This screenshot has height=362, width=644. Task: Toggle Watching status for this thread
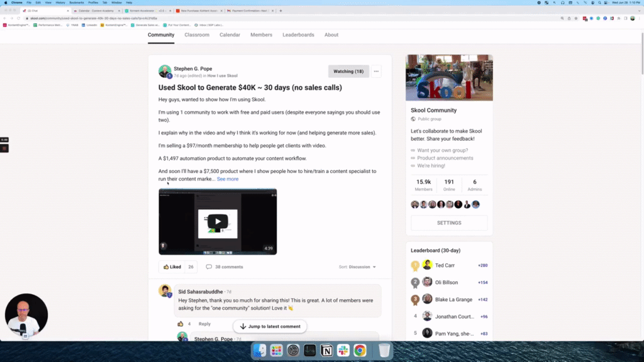click(348, 71)
